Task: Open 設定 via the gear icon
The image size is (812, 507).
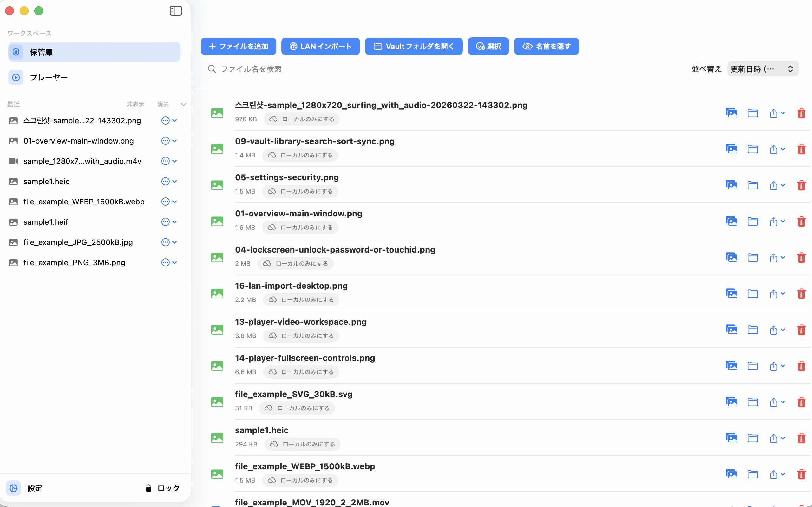Action: pyautogui.click(x=13, y=488)
